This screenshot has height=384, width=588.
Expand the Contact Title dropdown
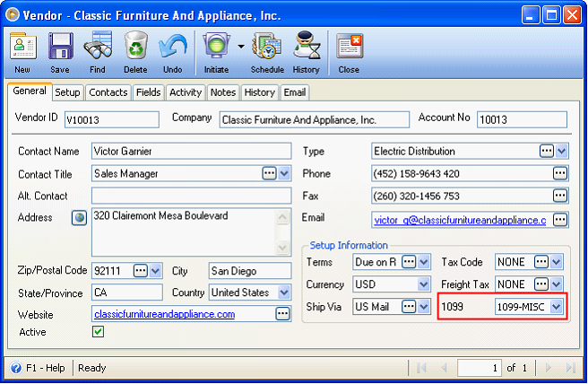click(x=284, y=173)
